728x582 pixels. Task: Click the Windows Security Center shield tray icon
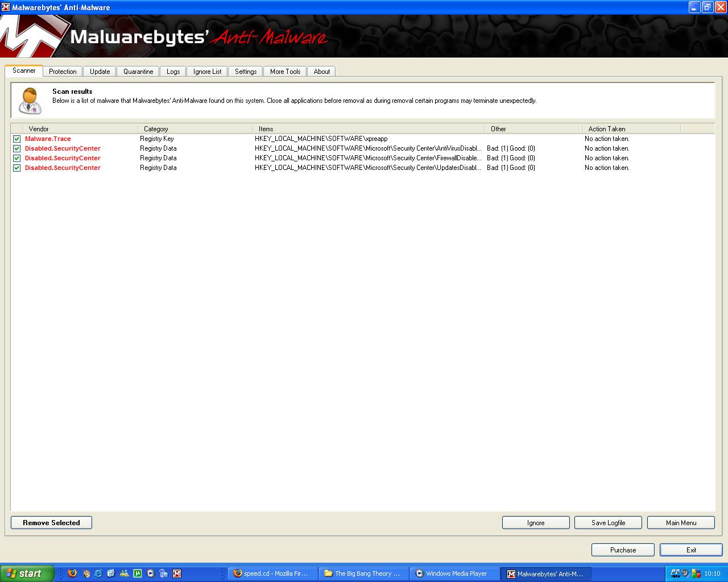tap(696, 573)
